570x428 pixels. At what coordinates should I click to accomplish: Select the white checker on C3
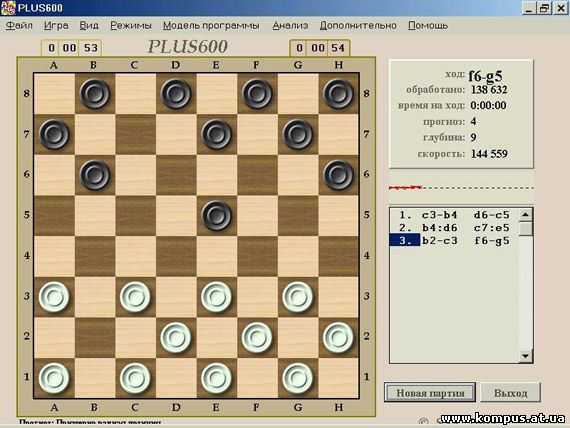tap(135, 297)
